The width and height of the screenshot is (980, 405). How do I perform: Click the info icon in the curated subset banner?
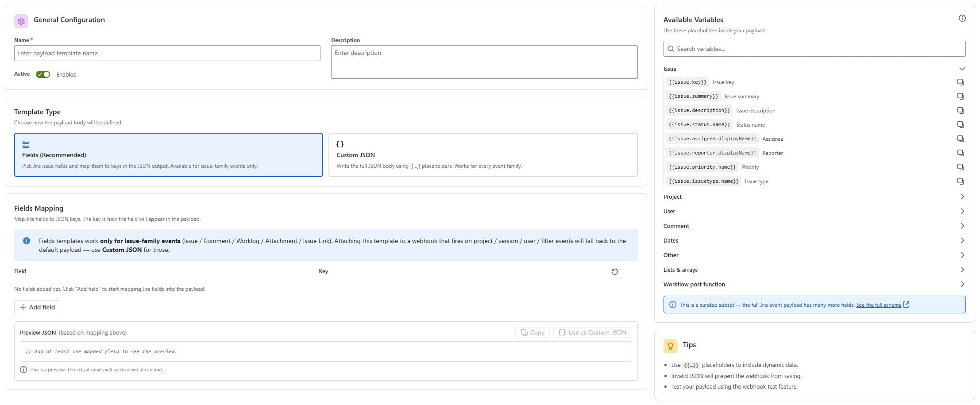coord(673,305)
